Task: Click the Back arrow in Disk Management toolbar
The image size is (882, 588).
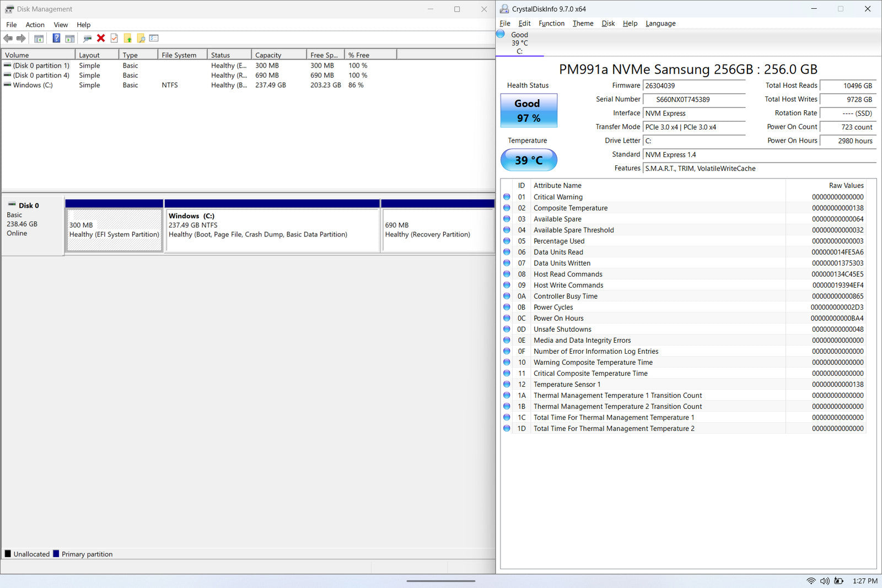Action: coord(8,38)
